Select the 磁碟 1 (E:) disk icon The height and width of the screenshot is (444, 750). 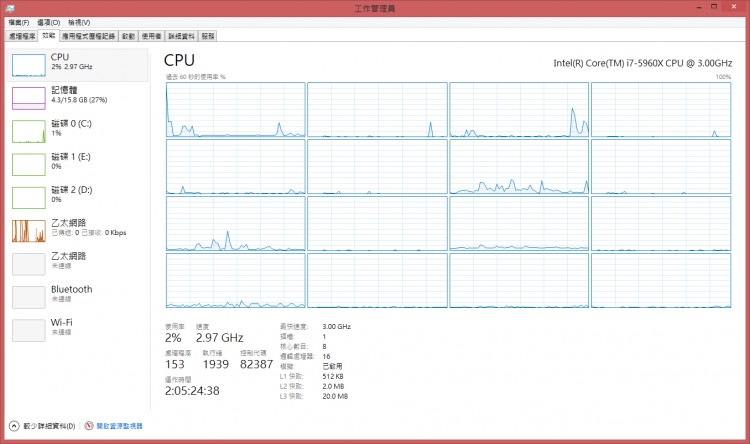click(x=28, y=163)
